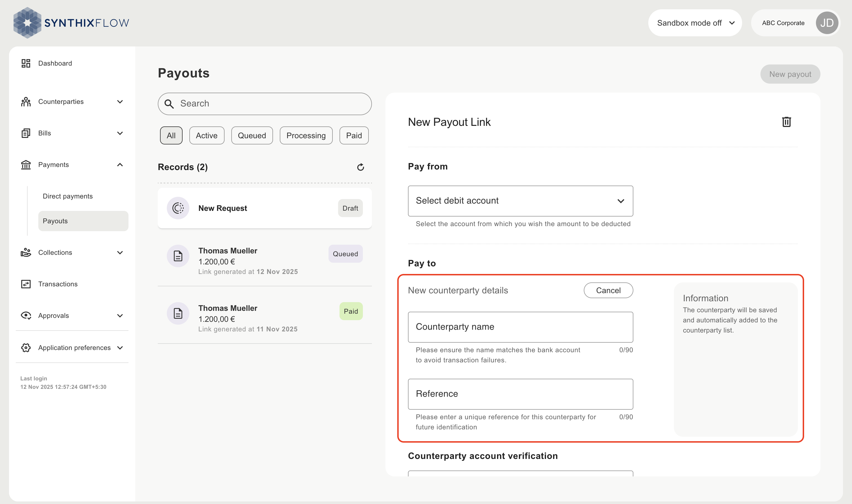Image resolution: width=852 pixels, height=504 pixels.
Task: Click the document icon of Paid payout
Action: [x=178, y=313]
